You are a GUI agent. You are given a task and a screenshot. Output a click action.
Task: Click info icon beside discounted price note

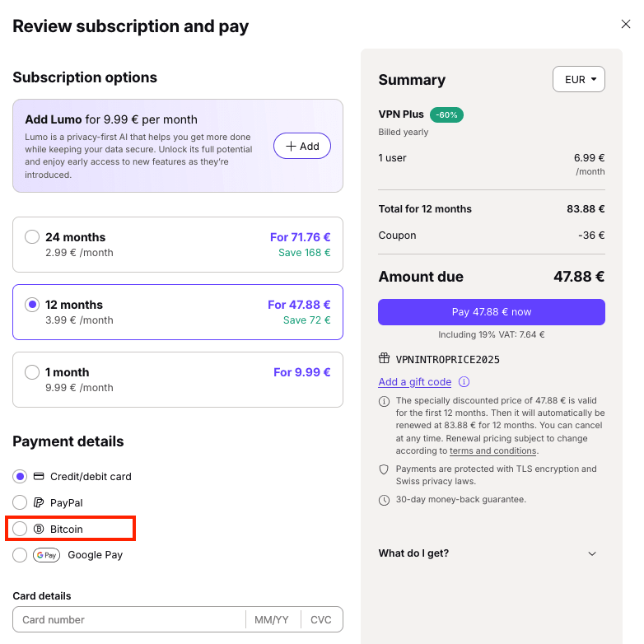pos(384,401)
